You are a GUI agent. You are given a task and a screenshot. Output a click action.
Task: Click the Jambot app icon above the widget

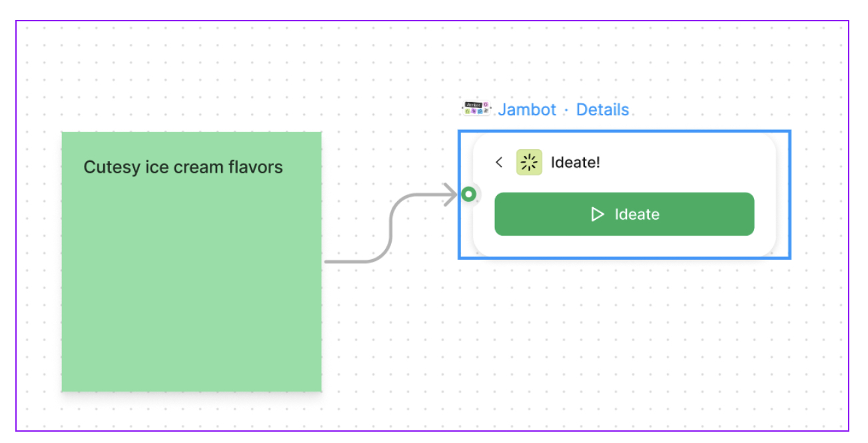[x=475, y=109]
